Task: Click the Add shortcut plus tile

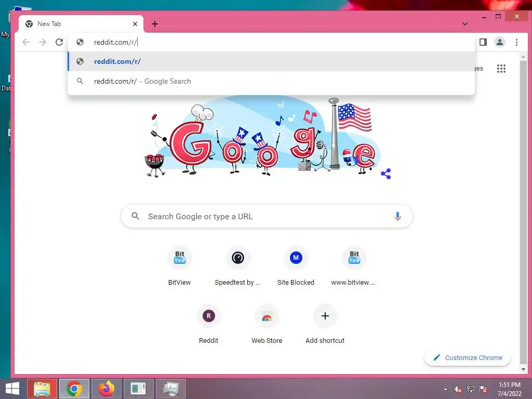Action: coord(325,325)
